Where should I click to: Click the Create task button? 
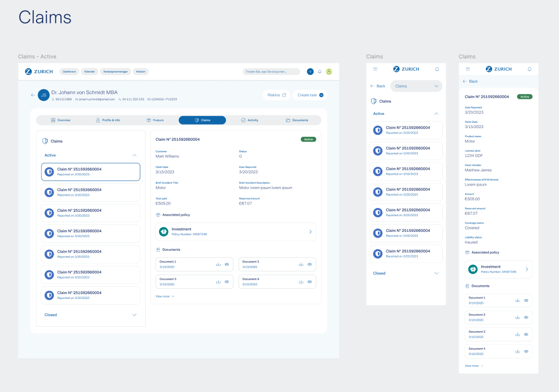[x=310, y=95]
